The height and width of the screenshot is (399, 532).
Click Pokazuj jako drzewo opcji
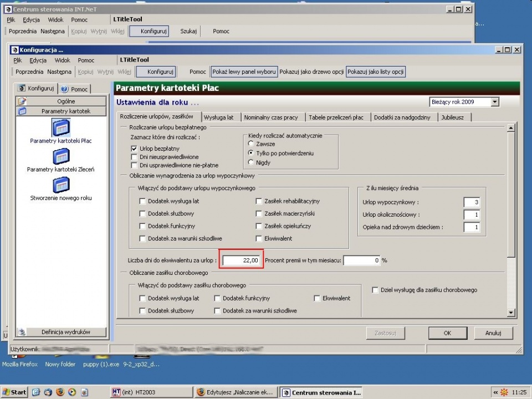311,71
